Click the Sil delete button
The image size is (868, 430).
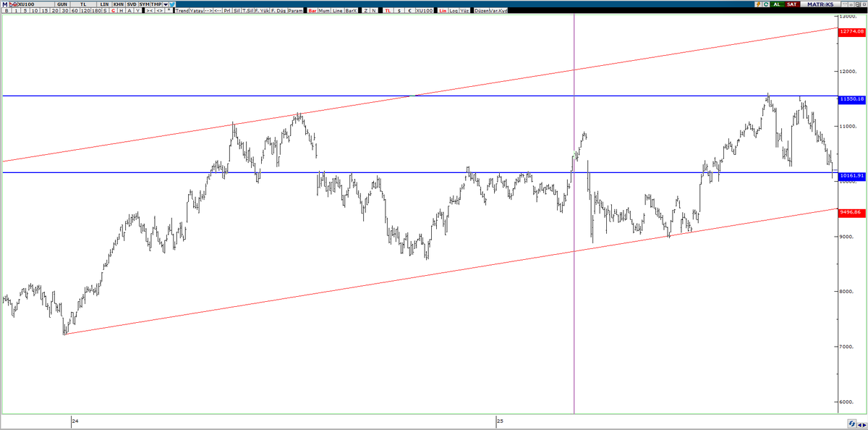click(237, 11)
